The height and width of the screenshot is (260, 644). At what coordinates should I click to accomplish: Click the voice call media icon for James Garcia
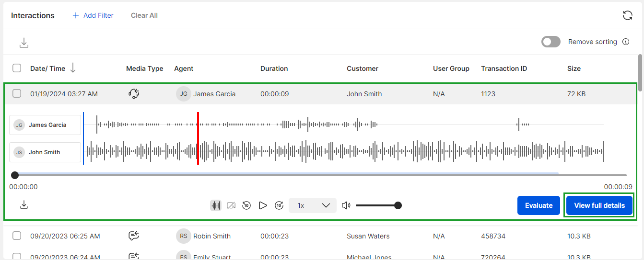coord(134,94)
